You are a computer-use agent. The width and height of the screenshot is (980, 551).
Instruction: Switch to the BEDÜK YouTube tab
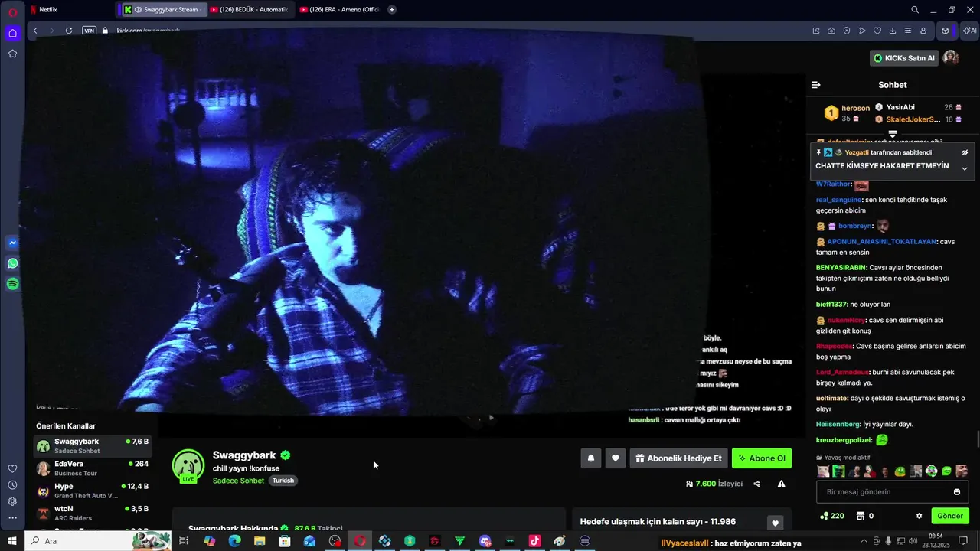(250, 9)
